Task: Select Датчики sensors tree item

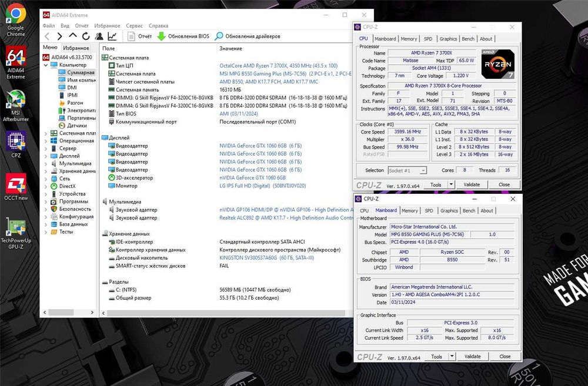Action: pos(73,126)
